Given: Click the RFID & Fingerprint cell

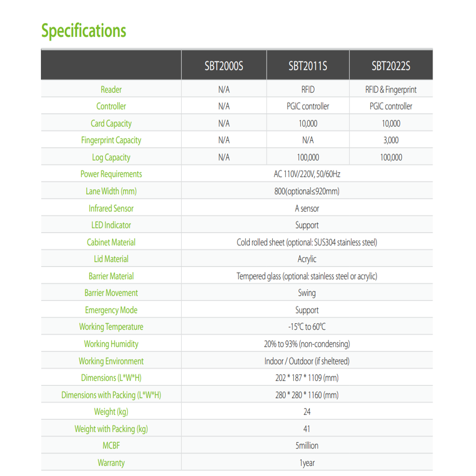Looking at the screenshot, I should coord(391,89).
